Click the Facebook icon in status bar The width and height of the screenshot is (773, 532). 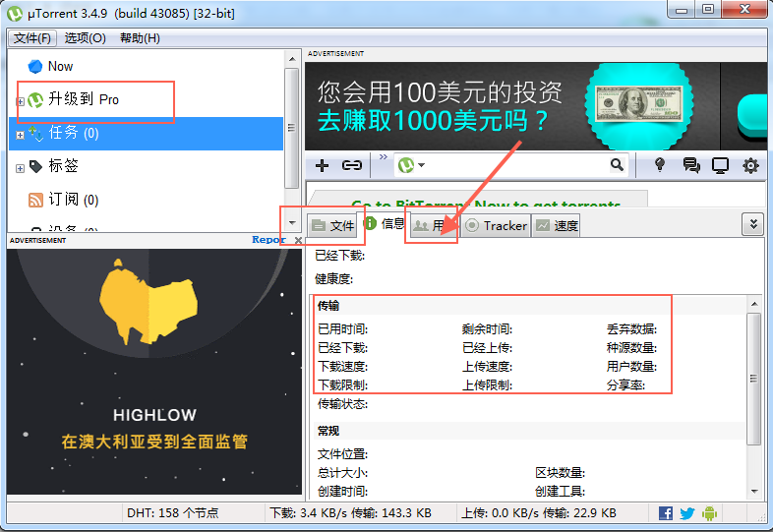(666, 513)
